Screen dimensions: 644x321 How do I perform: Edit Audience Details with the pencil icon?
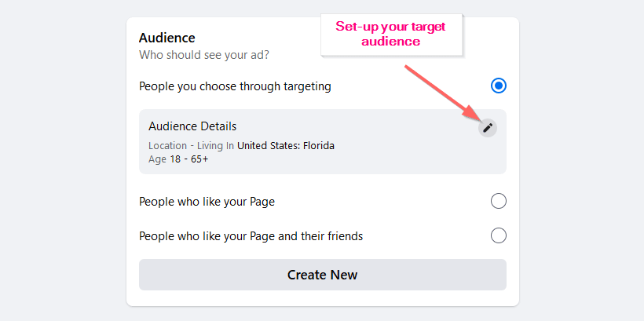tap(488, 127)
